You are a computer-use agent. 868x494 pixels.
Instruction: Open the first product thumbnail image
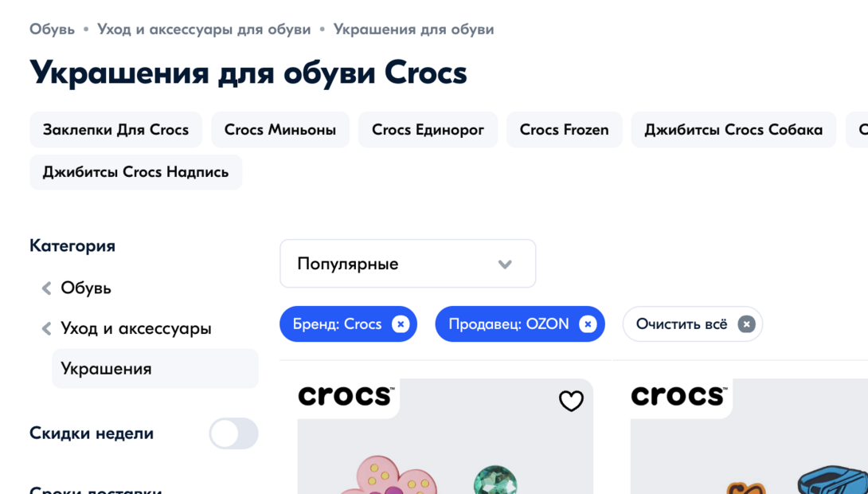pyautogui.click(x=444, y=462)
